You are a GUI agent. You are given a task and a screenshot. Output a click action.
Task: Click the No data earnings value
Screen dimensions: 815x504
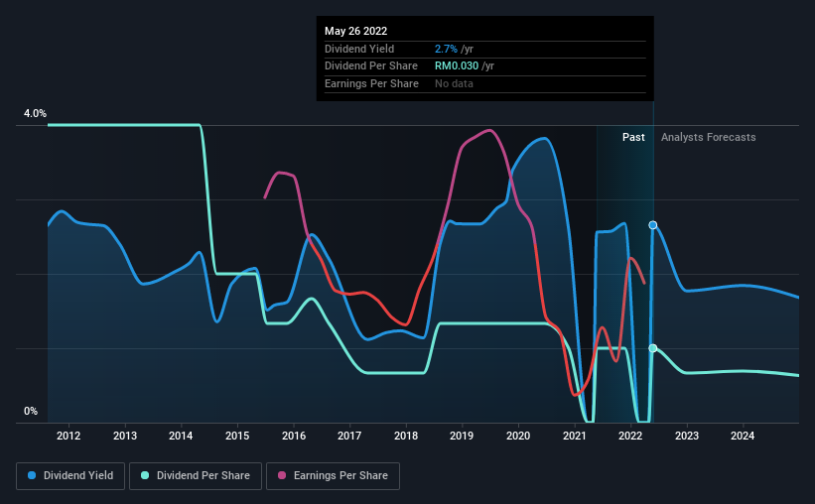(x=454, y=83)
